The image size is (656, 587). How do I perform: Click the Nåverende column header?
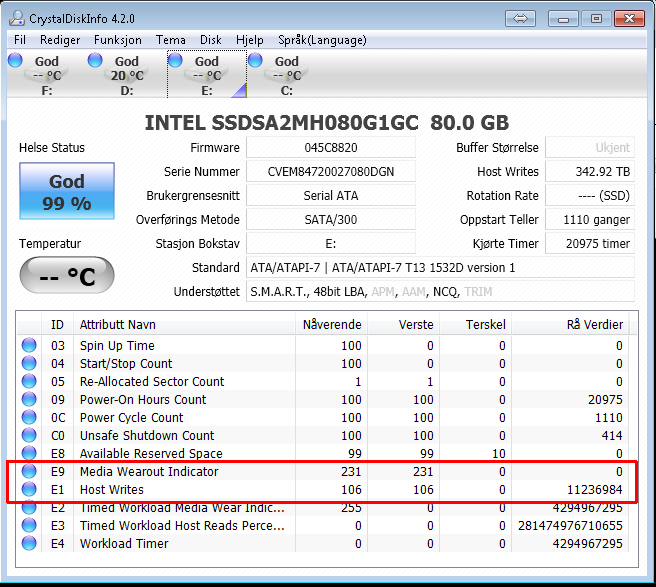point(331,324)
